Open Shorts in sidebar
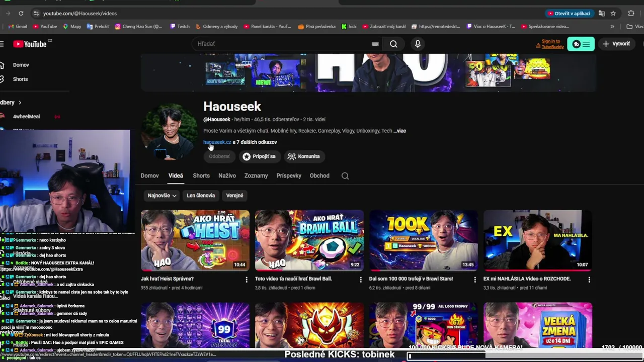The width and height of the screenshot is (644, 362). pos(20,79)
